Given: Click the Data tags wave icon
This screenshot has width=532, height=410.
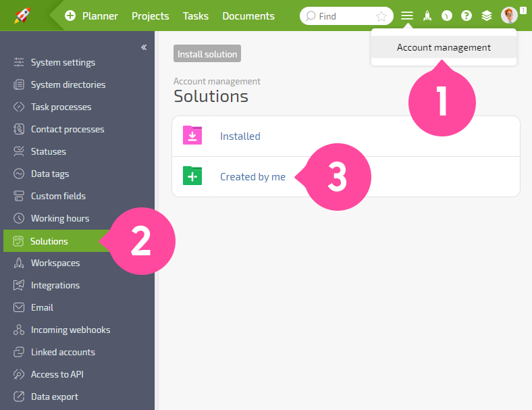Looking at the screenshot, I should (x=19, y=174).
